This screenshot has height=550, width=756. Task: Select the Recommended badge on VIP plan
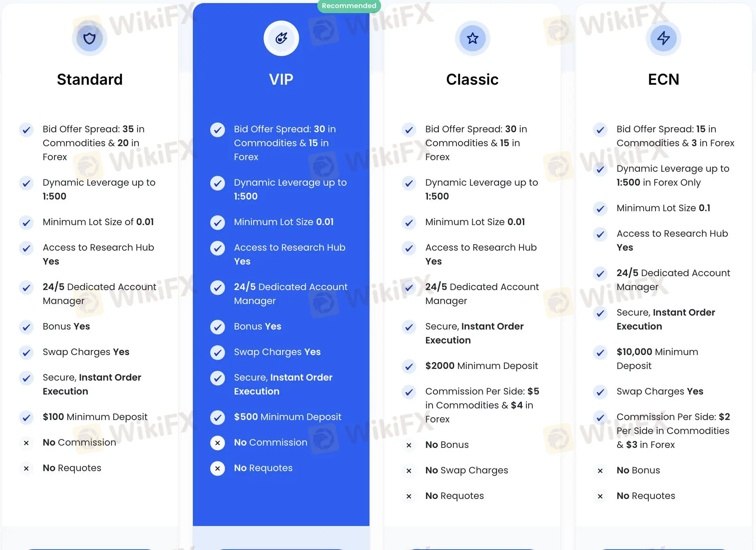[x=349, y=5]
